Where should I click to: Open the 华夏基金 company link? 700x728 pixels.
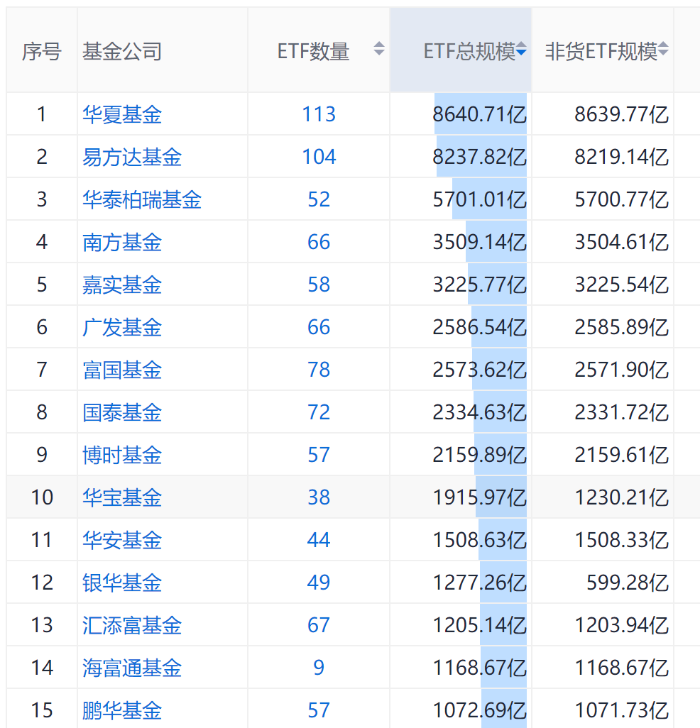click(122, 114)
